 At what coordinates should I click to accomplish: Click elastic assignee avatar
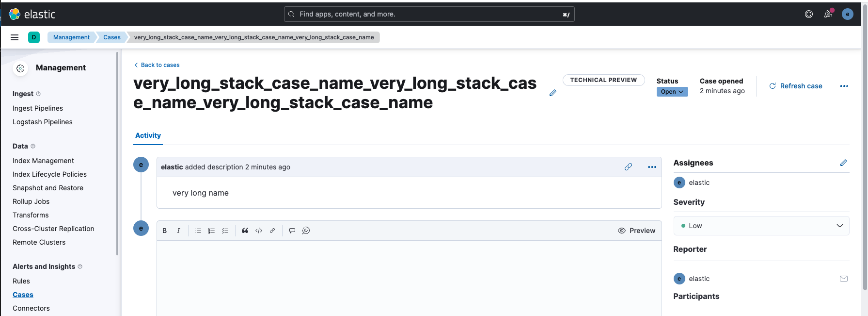click(x=679, y=183)
